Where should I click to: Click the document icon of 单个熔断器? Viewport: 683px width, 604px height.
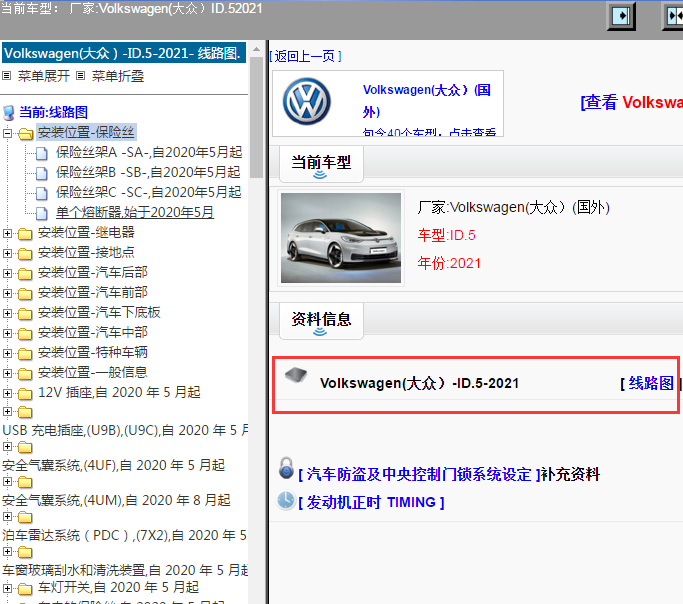pos(41,213)
